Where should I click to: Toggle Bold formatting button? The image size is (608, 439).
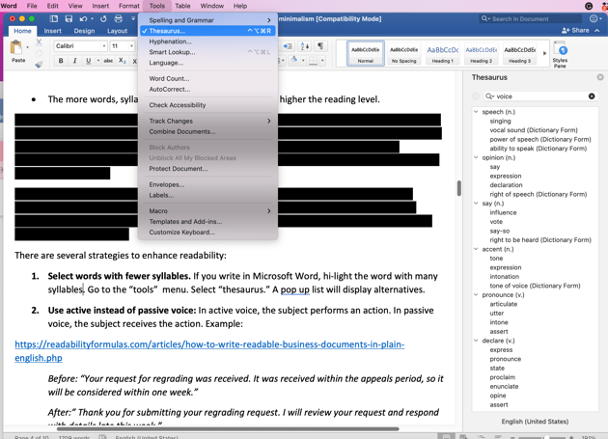(x=60, y=61)
